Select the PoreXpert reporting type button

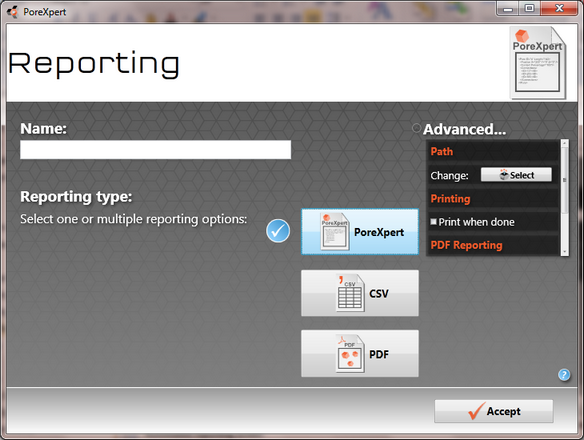coord(360,232)
